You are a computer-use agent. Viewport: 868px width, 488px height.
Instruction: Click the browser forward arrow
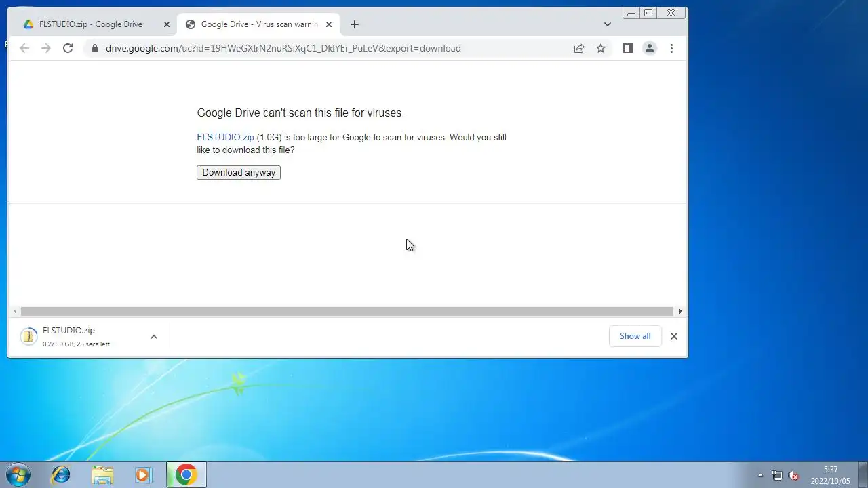[x=46, y=48]
